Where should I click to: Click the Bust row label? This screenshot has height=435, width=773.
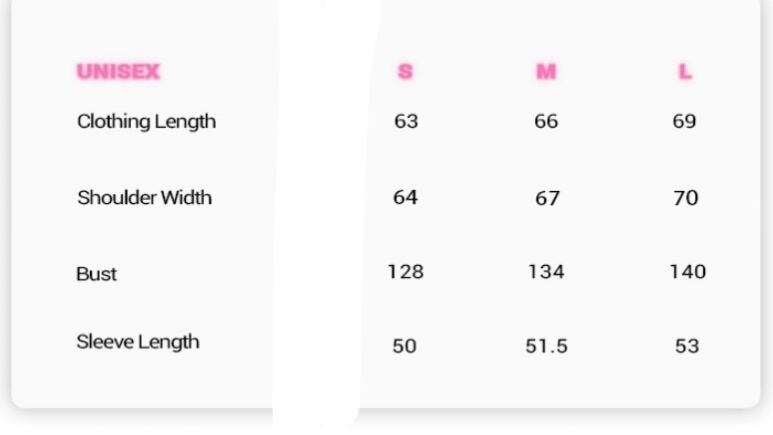coord(97,274)
